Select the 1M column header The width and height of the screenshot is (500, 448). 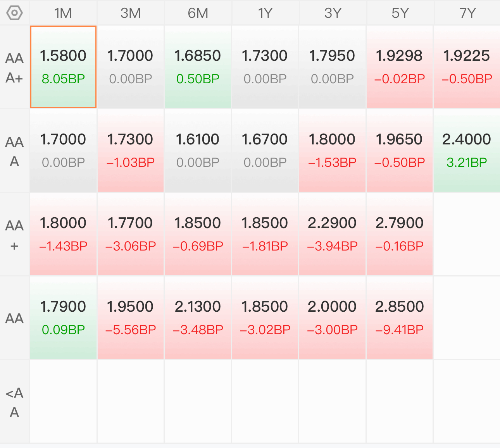pyautogui.click(x=63, y=13)
